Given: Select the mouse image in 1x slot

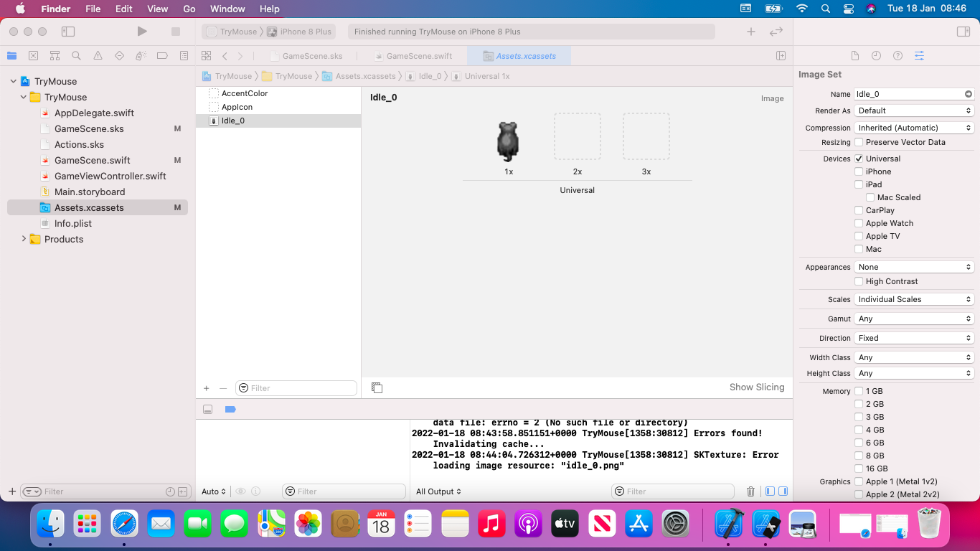Looking at the screenshot, I should coord(508,141).
